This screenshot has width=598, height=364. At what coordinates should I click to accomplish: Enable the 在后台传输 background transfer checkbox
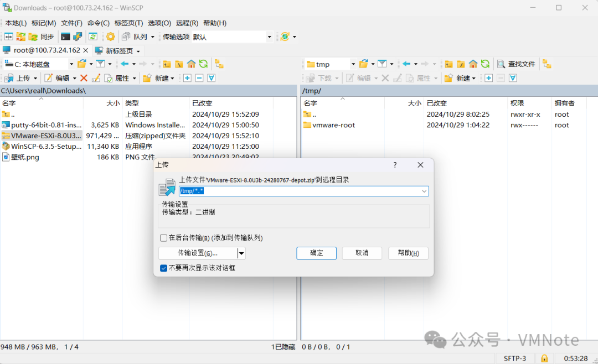pos(163,238)
